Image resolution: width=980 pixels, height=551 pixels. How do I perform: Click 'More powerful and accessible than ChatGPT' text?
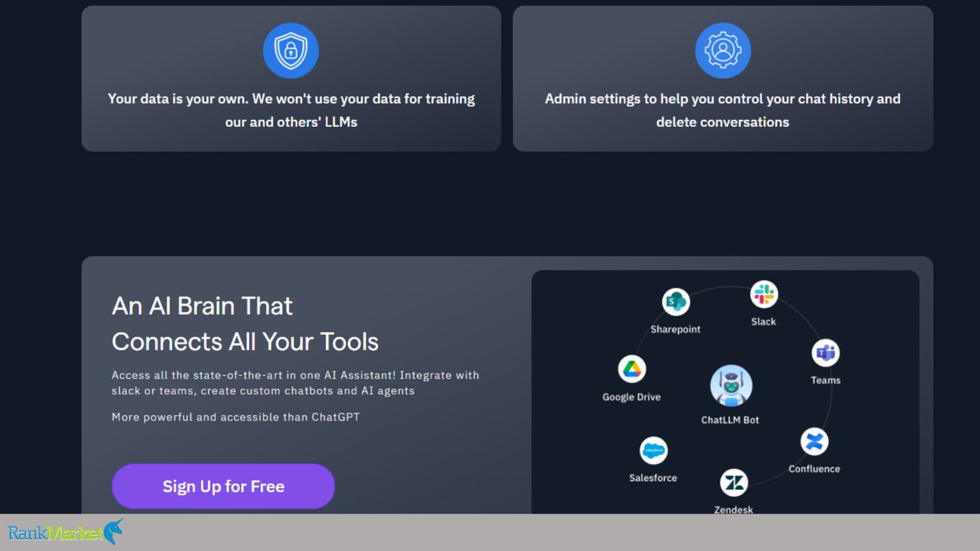(x=236, y=417)
